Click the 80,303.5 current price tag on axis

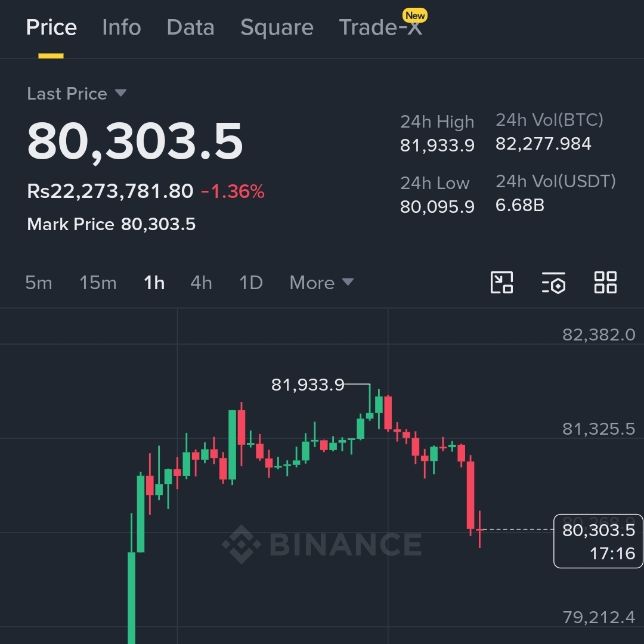pos(599,541)
